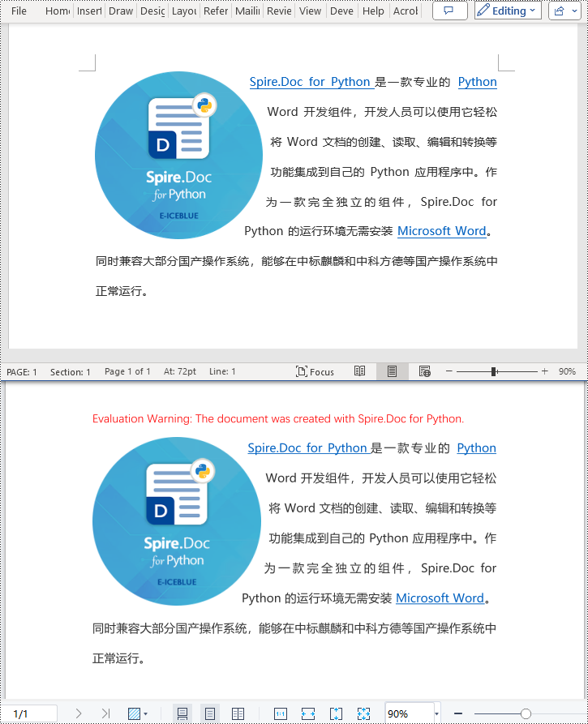Open zoom dialog via 90% level in Word
This screenshot has height=724, width=588.
[x=567, y=371]
